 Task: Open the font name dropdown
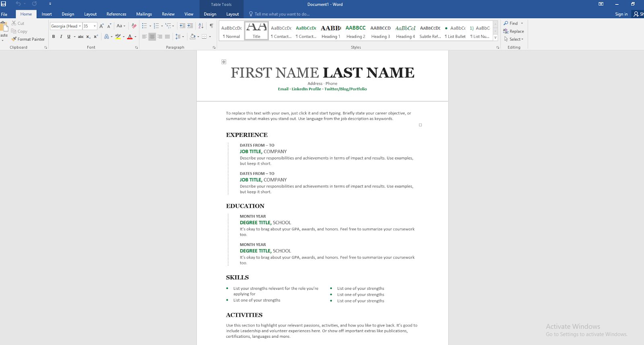click(x=80, y=26)
